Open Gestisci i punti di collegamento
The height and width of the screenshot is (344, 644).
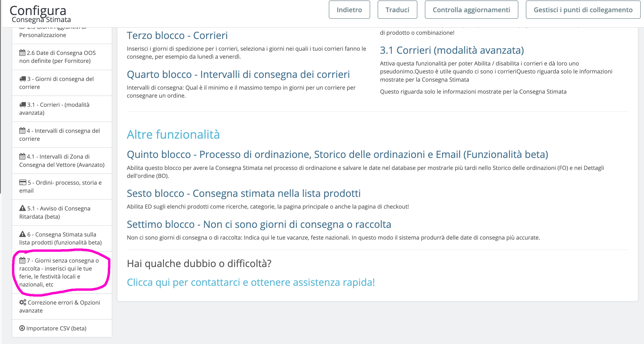click(583, 10)
